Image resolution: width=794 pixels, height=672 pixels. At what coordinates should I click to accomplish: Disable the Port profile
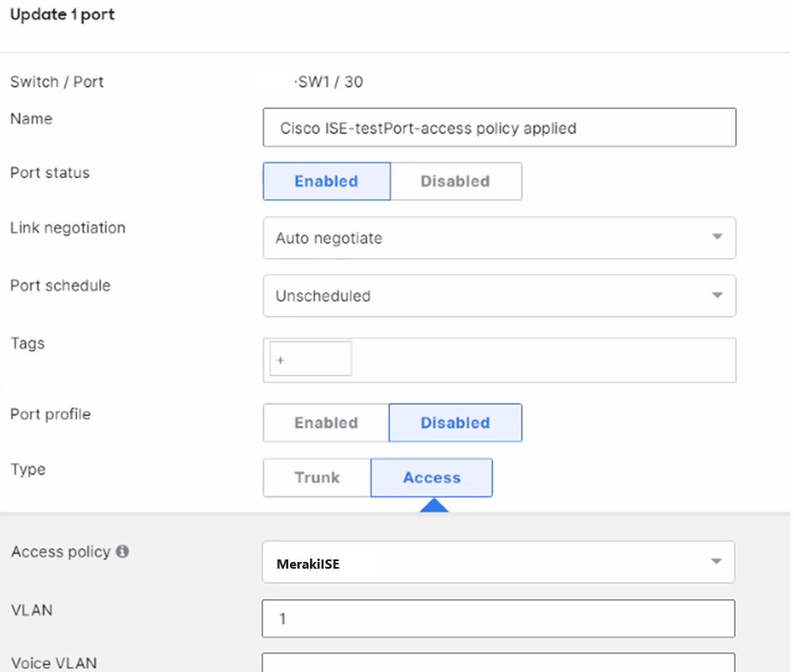pyautogui.click(x=455, y=423)
